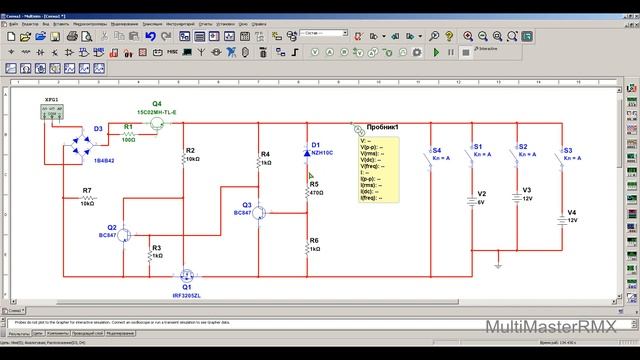Viewport: 640px width, 360px height.
Task: Open the question mark Help icon
Action: click(449, 37)
